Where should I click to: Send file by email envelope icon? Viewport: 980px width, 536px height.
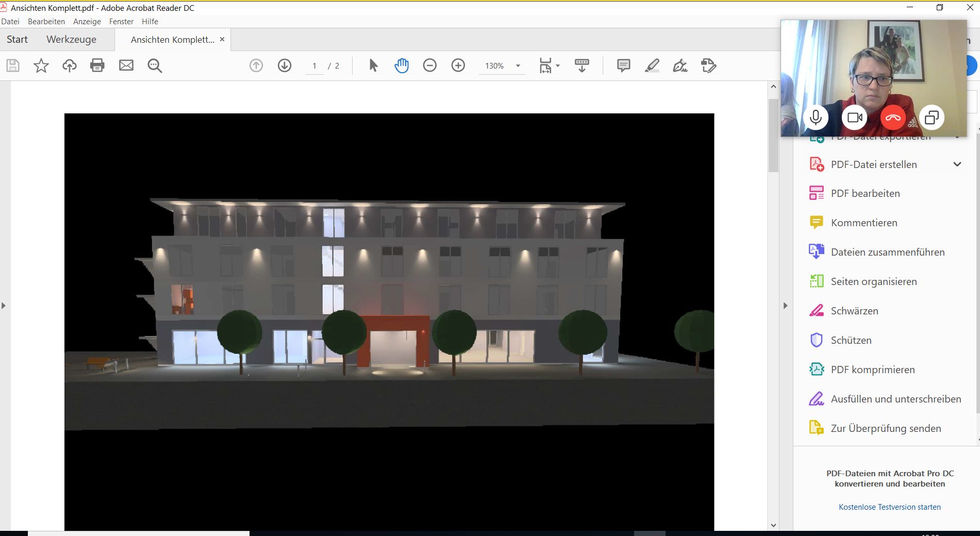[x=126, y=65]
